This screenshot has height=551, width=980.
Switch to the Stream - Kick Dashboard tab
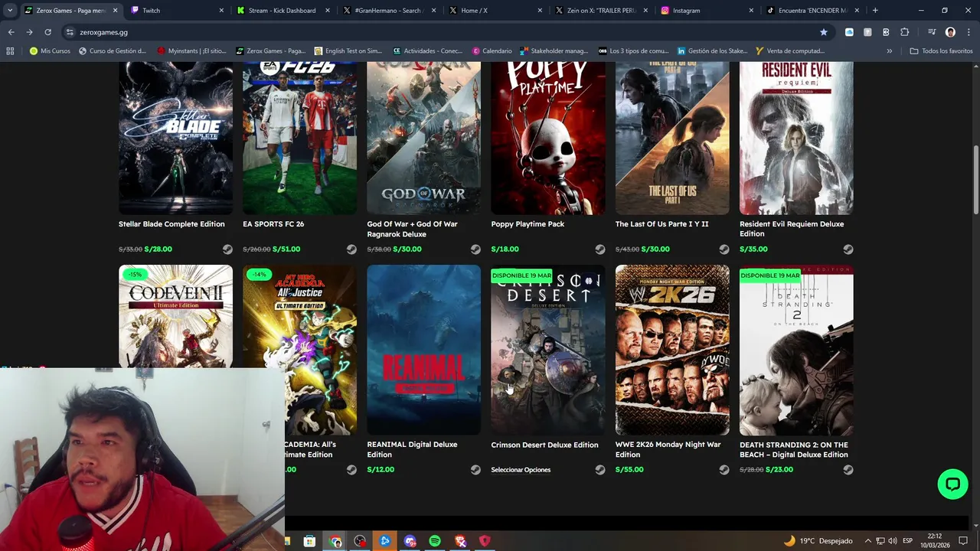(283, 11)
